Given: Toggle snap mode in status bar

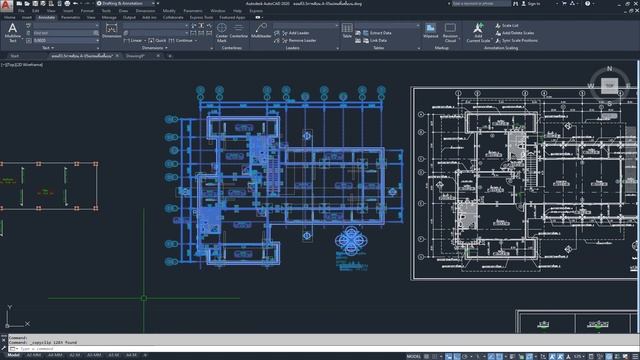Looking at the screenshot, I should pyautogui.click(x=434, y=356).
